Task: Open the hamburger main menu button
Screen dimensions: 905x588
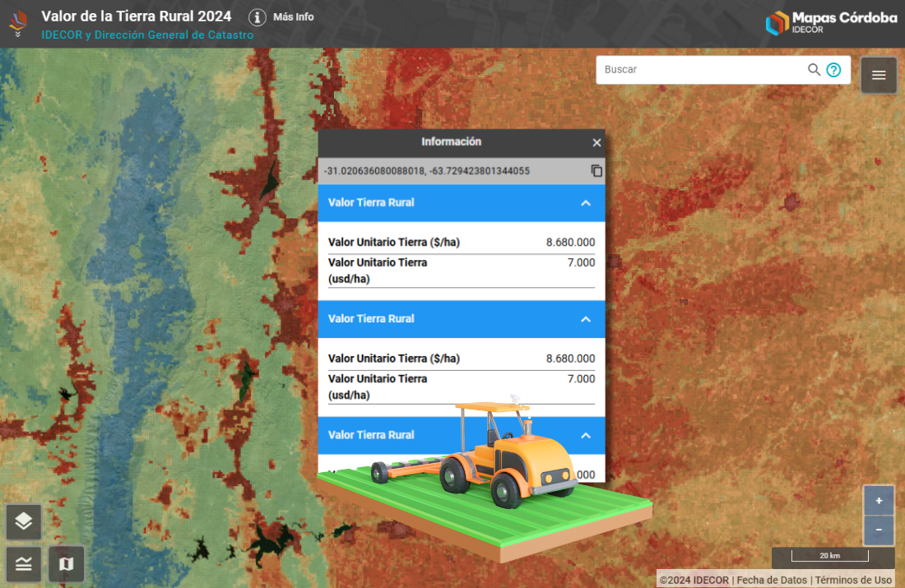Action: coord(879,75)
